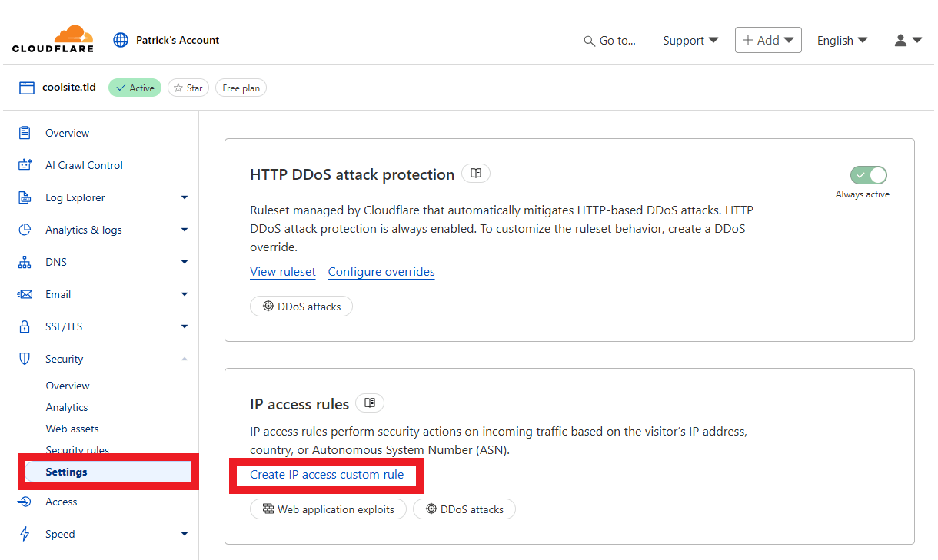Open the IP access rules documentation icon
This screenshot has width=938, height=560.
[x=370, y=403]
